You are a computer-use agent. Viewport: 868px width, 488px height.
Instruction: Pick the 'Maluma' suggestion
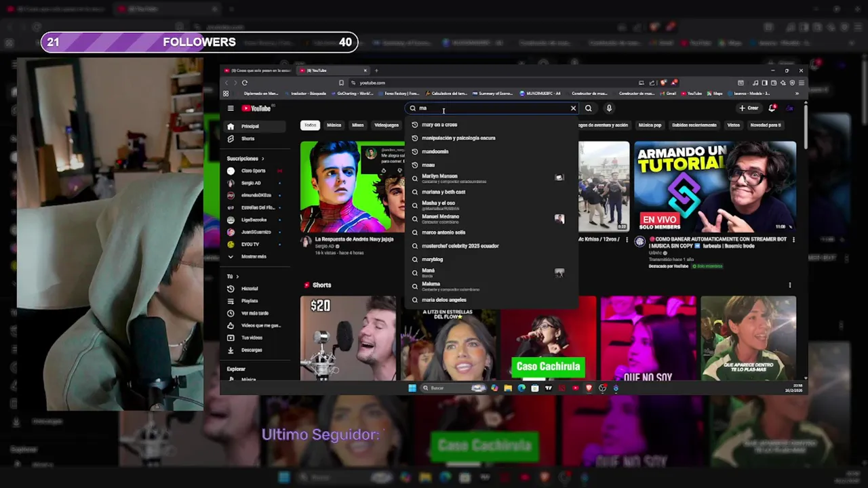tap(492, 286)
